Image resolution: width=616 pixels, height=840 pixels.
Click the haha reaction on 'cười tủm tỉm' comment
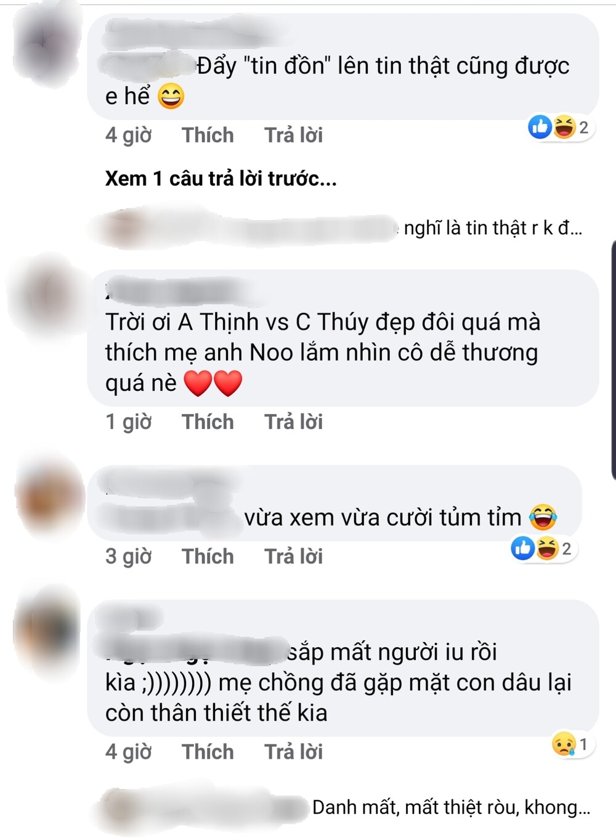(546, 548)
